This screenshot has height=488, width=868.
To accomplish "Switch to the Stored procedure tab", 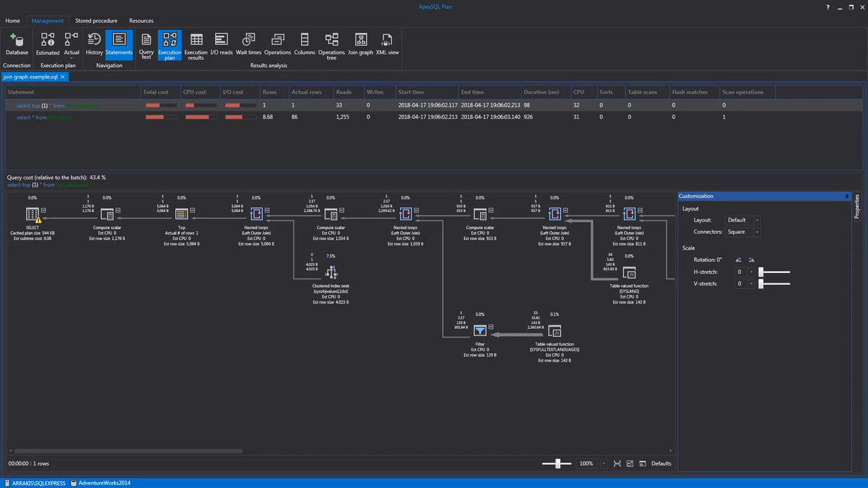I will coord(96,20).
